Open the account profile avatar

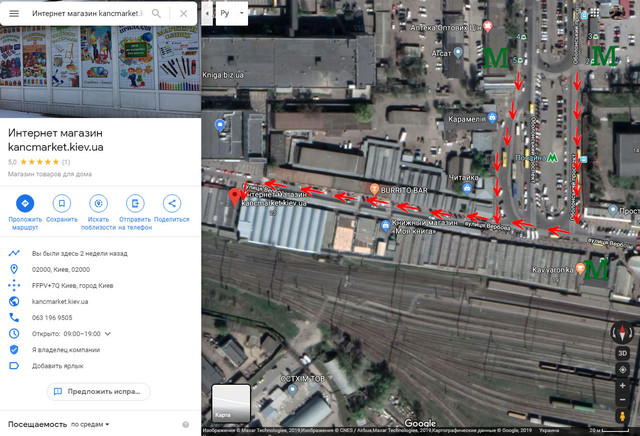(617, 12)
